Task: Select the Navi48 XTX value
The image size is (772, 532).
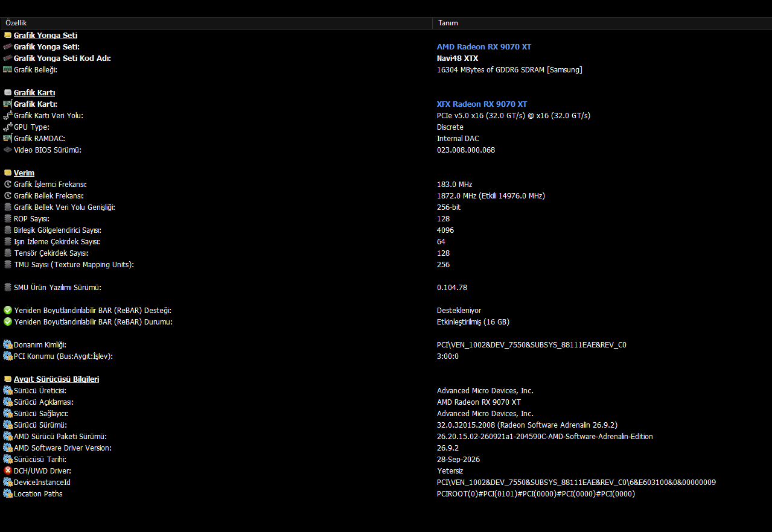Action: (458, 59)
